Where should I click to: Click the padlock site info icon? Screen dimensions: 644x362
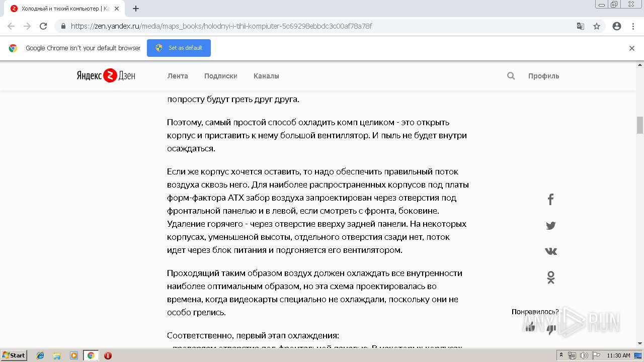pyautogui.click(x=63, y=26)
